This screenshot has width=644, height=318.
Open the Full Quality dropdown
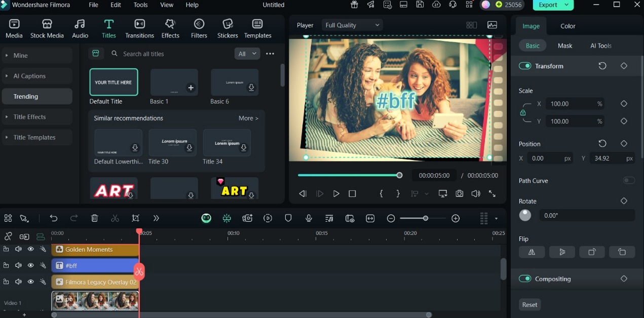352,25
